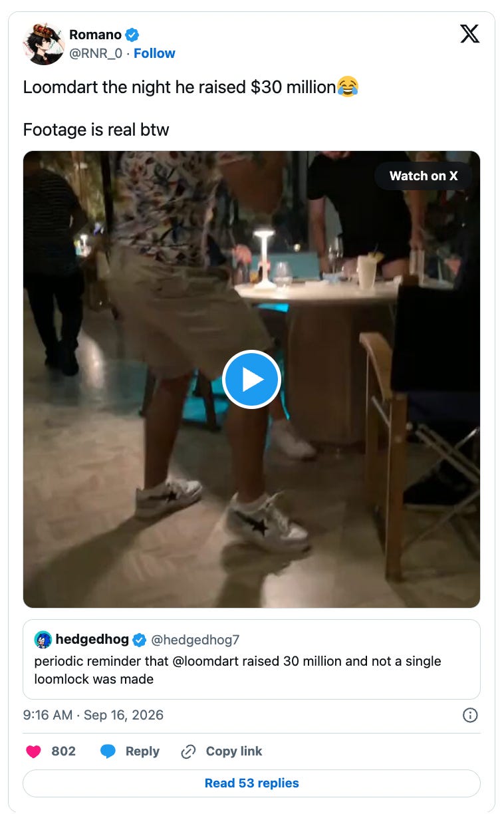Click the Copy link text

(234, 752)
